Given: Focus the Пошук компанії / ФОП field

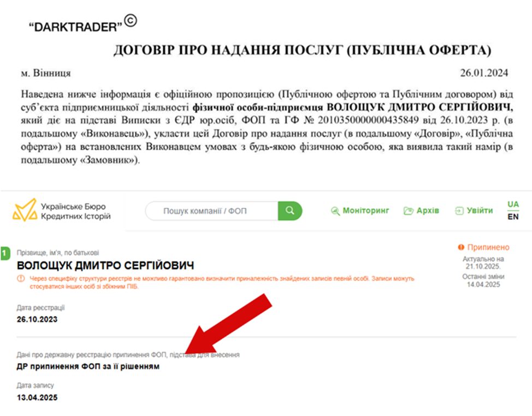Looking at the screenshot, I should pos(212,211).
